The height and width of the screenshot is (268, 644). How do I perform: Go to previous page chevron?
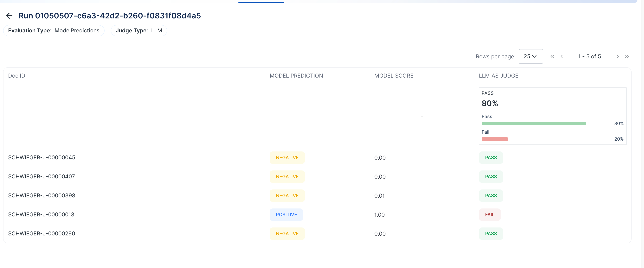(x=562, y=56)
